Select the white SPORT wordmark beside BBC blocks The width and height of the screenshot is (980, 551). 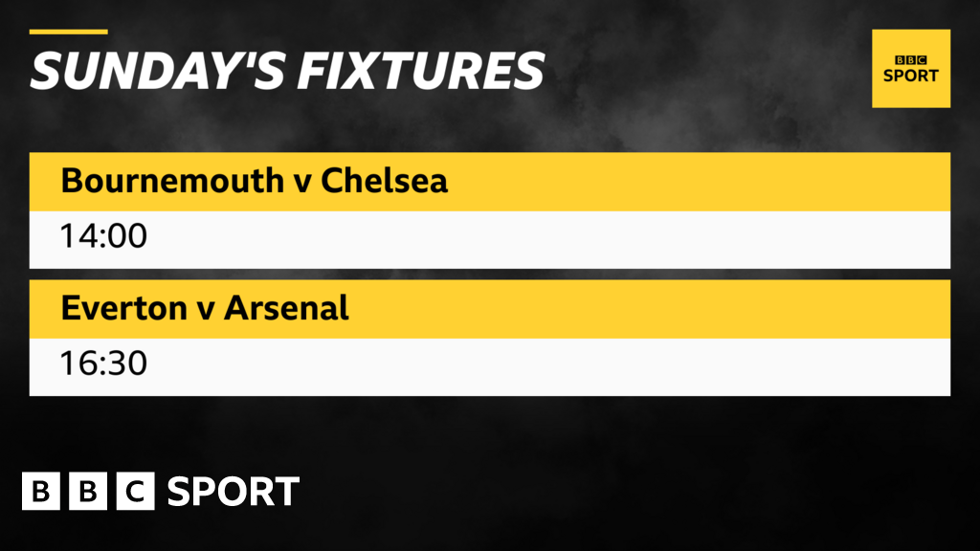[x=234, y=492]
